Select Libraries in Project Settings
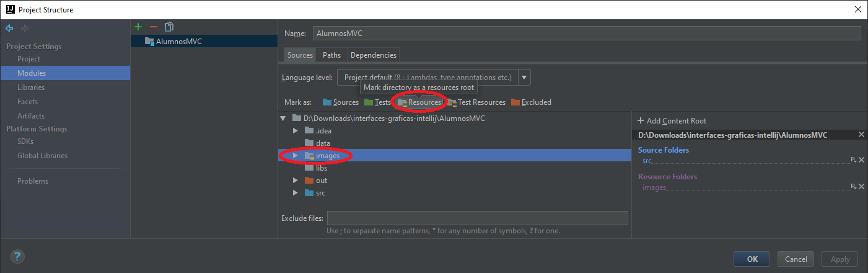868x273 pixels. coord(31,87)
